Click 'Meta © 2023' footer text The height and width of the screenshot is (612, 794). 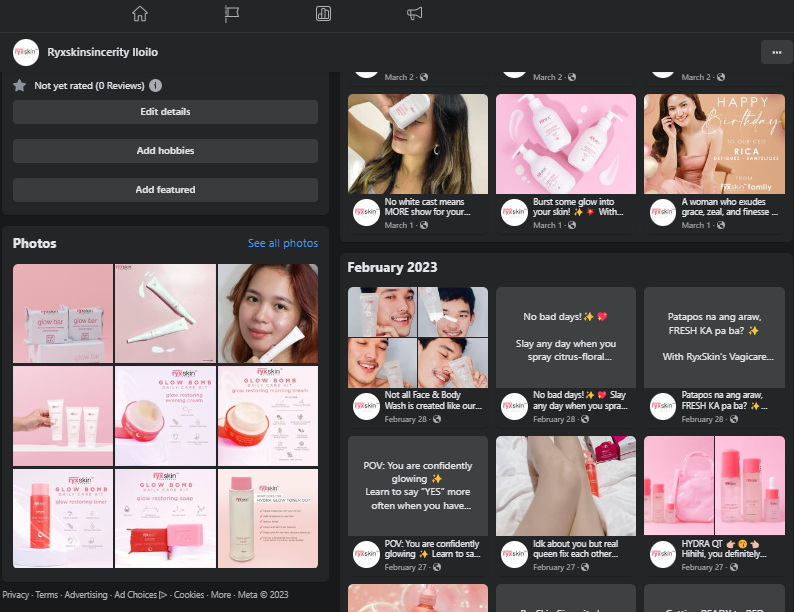[x=263, y=595]
